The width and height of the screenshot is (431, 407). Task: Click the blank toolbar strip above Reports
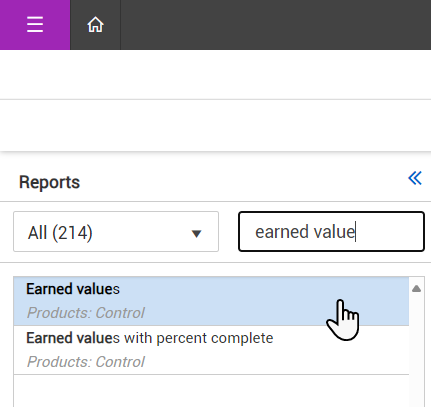click(215, 125)
